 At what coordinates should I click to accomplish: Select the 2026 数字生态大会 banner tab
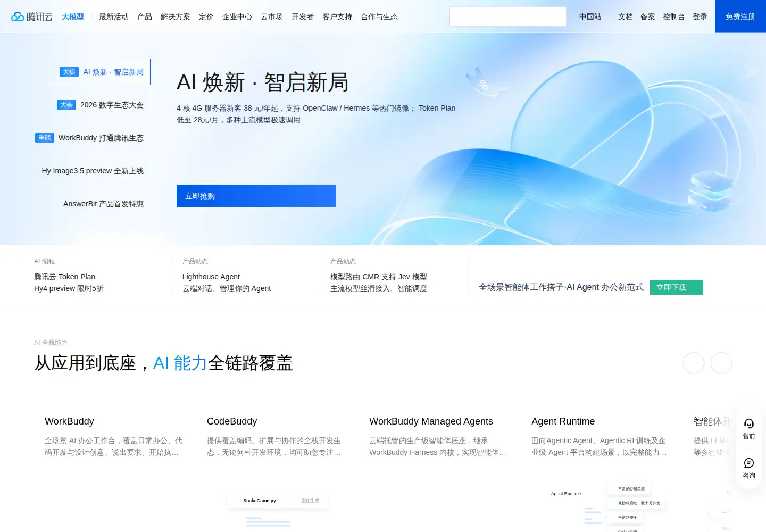100,105
